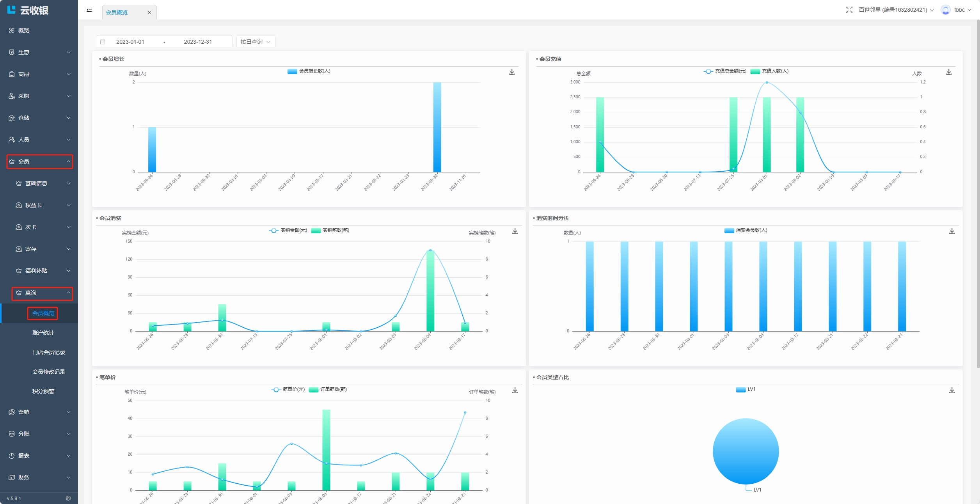This screenshot has height=504, width=980.
Task: Click the 会员消费 chart download icon
Action: [x=515, y=231]
